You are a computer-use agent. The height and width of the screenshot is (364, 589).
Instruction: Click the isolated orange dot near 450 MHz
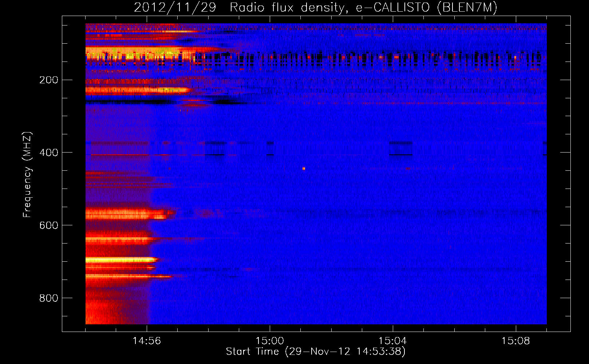pos(304,169)
